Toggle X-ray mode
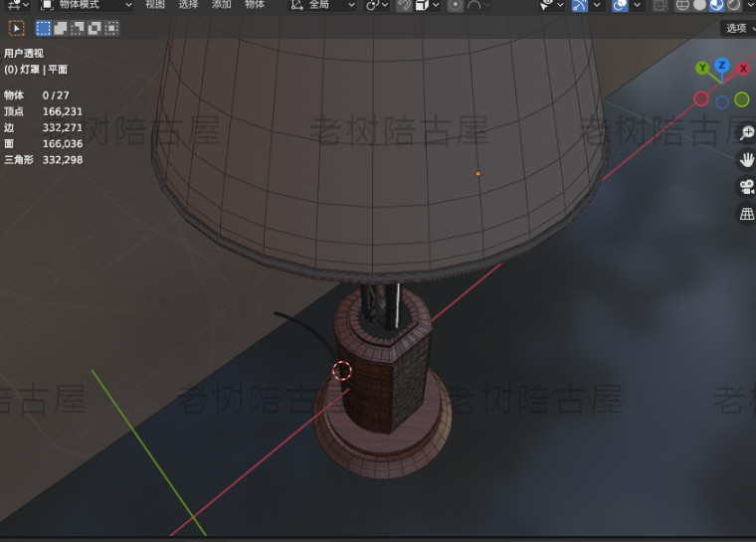The width and height of the screenshot is (756, 542). (x=660, y=5)
